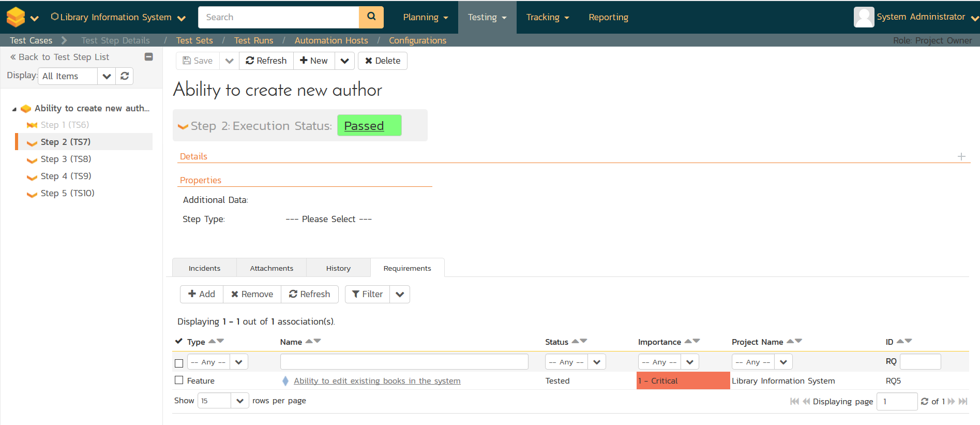Image resolution: width=980 pixels, height=425 pixels.
Task: Open the Planning menu
Action: (425, 17)
